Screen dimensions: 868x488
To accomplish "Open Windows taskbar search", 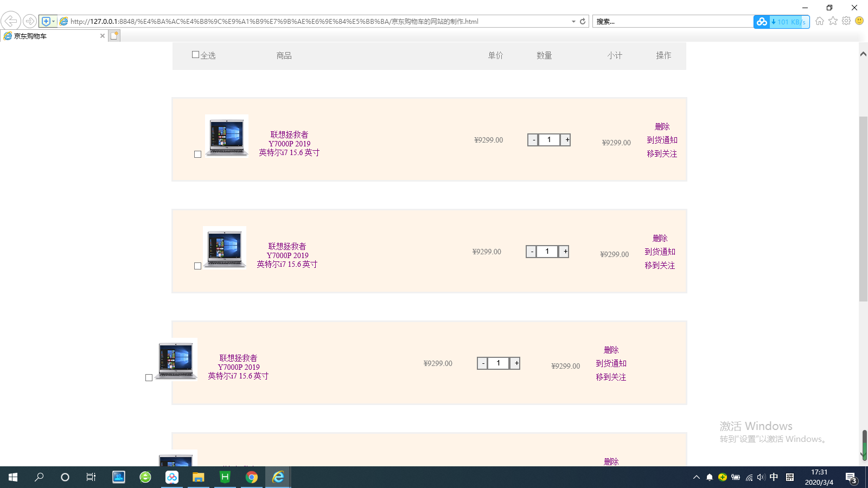I will tap(39, 477).
